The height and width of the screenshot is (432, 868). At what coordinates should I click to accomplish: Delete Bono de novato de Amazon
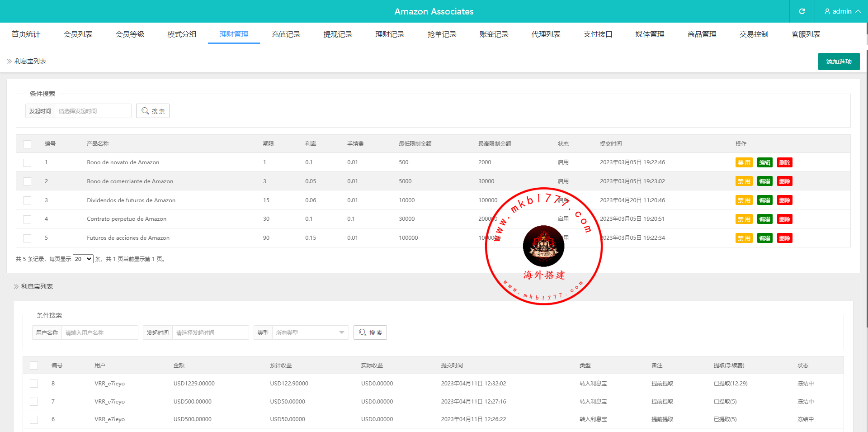[x=784, y=163]
